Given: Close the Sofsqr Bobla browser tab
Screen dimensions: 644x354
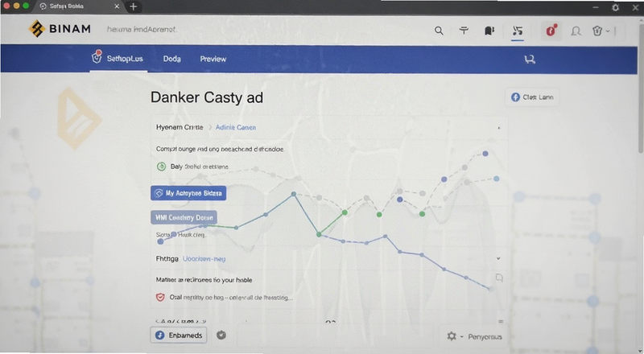Looking at the screenshot, I should [x=117, y=6].
